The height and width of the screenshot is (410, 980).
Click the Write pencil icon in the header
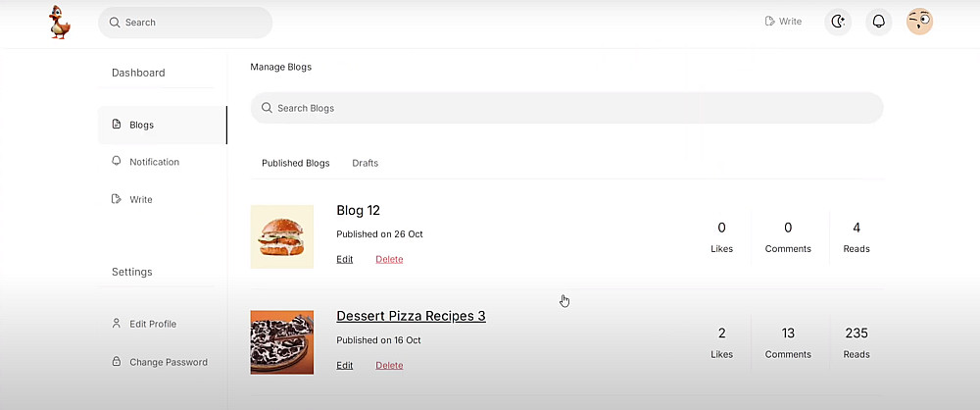click(770, 22)
